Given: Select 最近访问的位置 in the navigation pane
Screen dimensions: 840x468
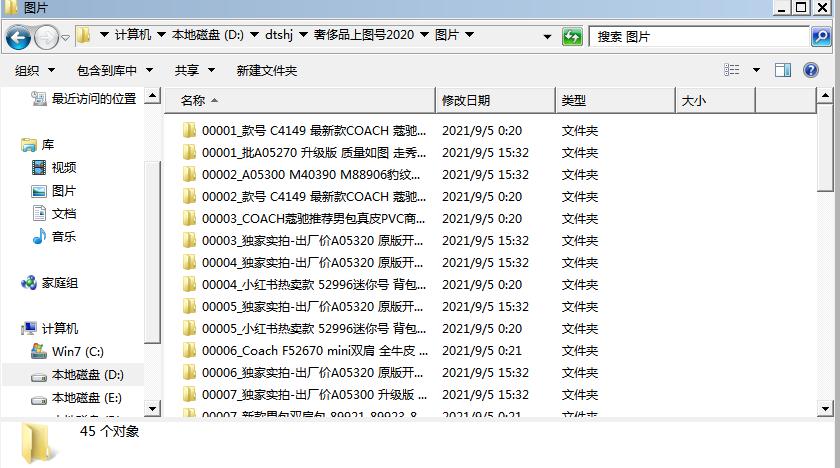Looking at the screenshot, I should 84,99.
